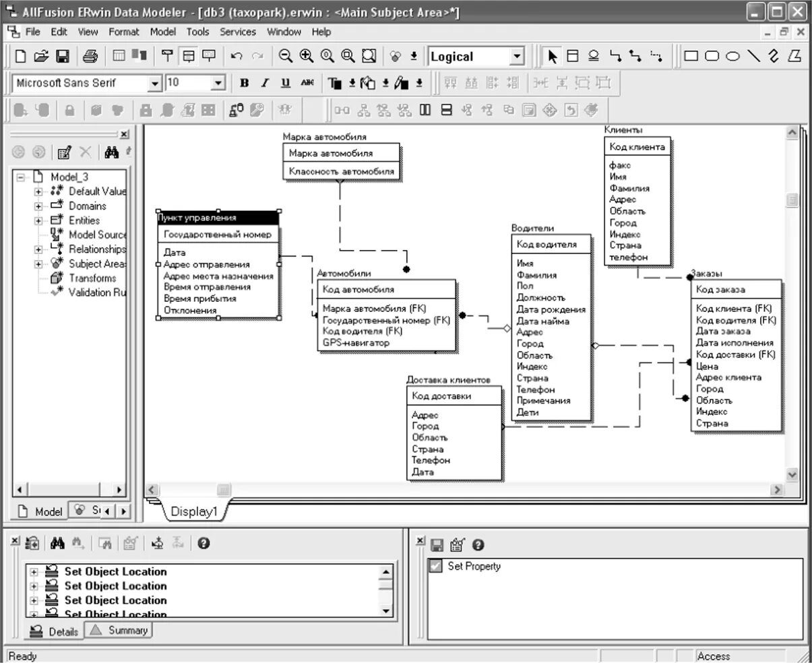The height and width of the screenshot is (663, 812).
Task: Zoom in with the plus magnifier
Action: [307, 57]
